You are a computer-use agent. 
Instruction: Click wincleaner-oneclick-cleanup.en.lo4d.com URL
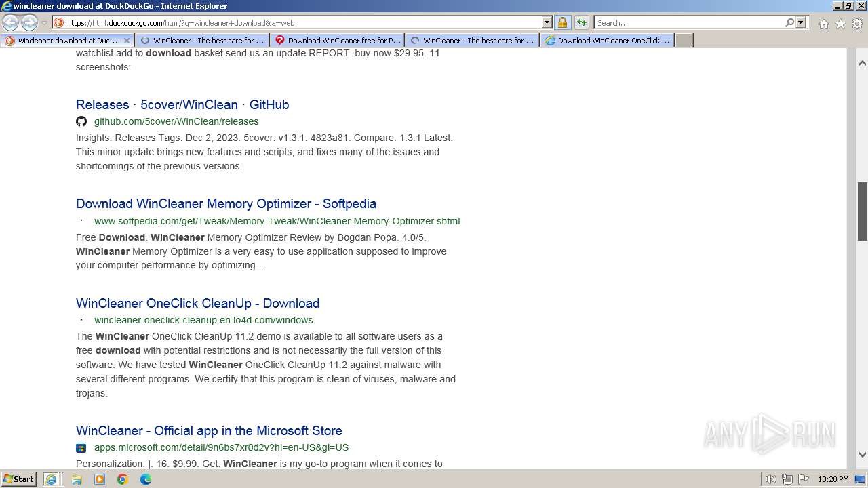(x=203, y=320)
